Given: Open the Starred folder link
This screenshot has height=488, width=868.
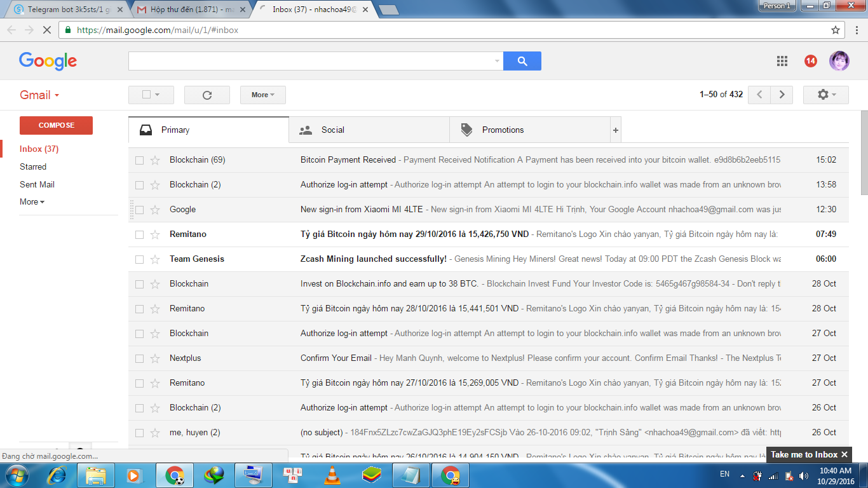Looking at the screenshot, I should [x=33, y=167].
